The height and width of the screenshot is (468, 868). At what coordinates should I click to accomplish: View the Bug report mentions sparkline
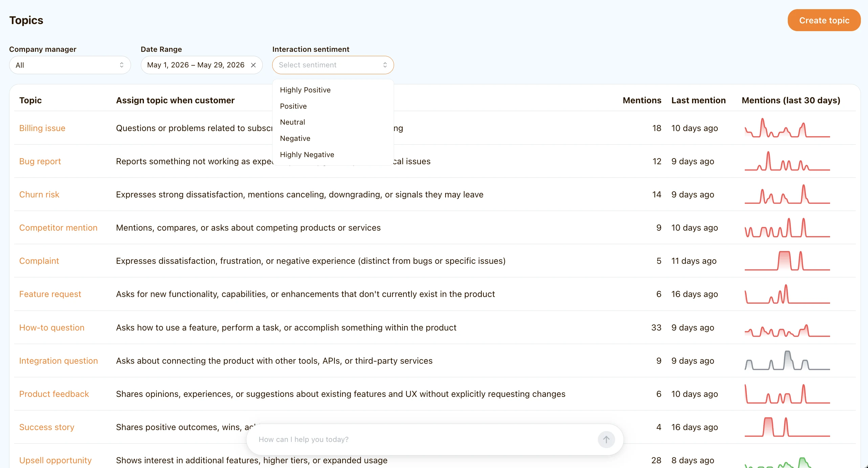787,161
